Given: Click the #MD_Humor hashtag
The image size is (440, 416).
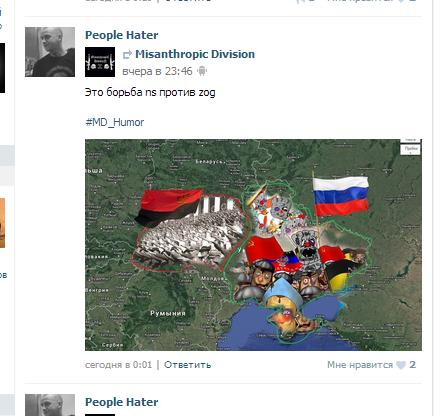Looking at the screenshot, I should pos(115,122).
